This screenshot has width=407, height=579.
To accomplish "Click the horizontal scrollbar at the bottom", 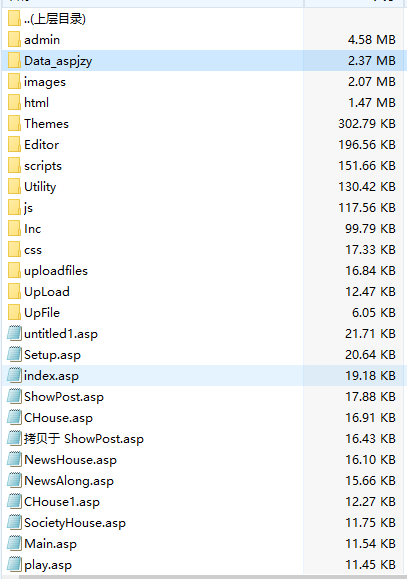I will click(x=213, y=577).
